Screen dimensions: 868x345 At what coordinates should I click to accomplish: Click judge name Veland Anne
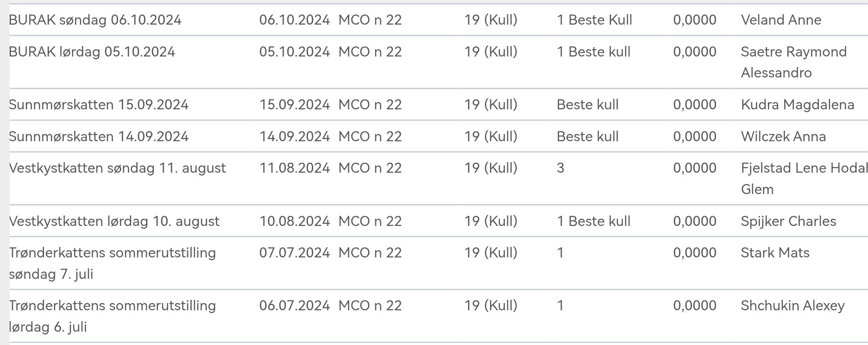pyautogui.click(x=781, y=20)
